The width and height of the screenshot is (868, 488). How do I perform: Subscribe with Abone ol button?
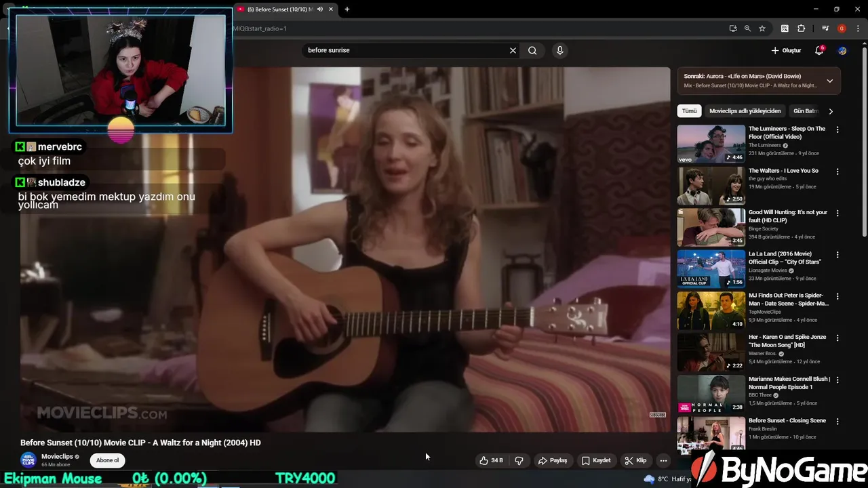[107, 460]
